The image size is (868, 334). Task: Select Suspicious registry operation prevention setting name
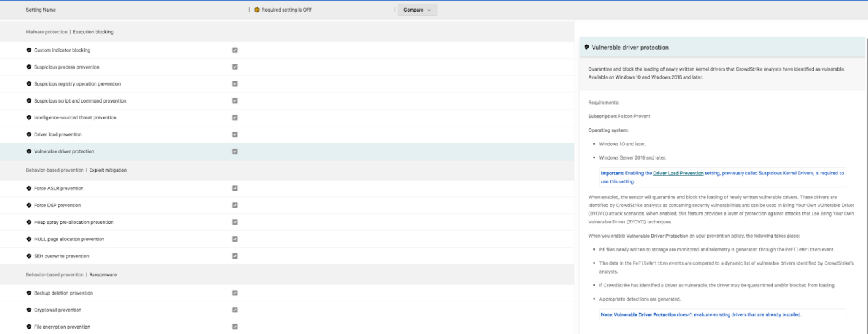point(77,84)
